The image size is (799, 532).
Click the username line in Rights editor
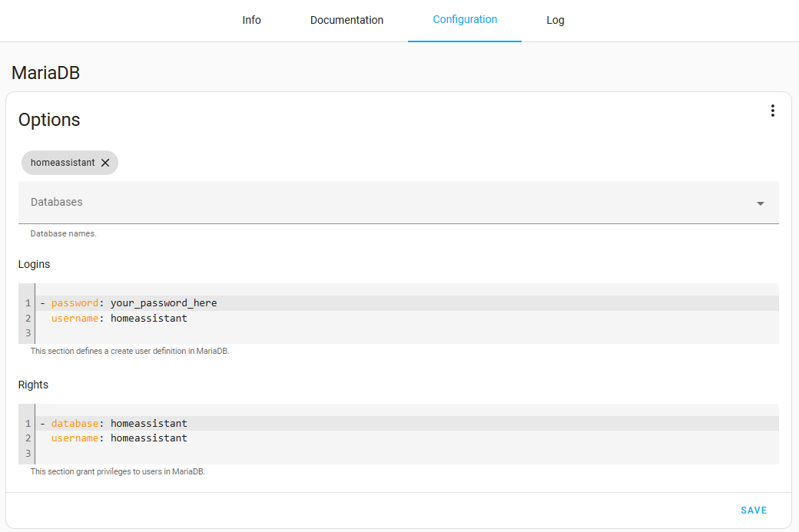coord(407,438)
